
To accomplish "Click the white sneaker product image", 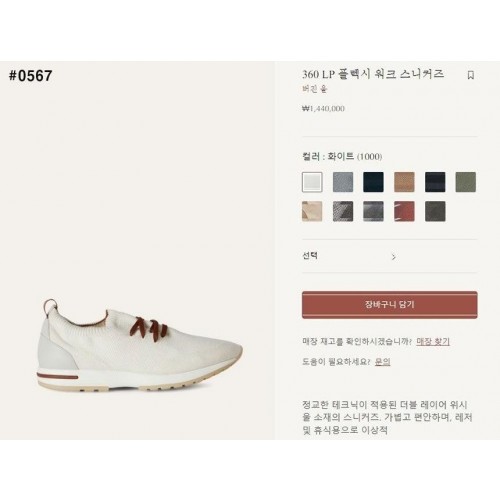I will pyautogui.click(x=140, y=346).
